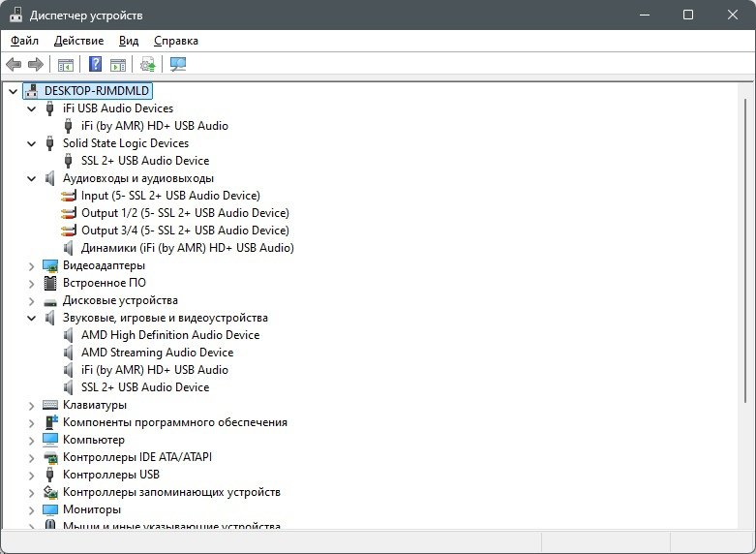The width and height of the screenshot is (756, 554).
Task: Click the Show/Hide console tree toolbar icon
Action: [x=66, y=64]
